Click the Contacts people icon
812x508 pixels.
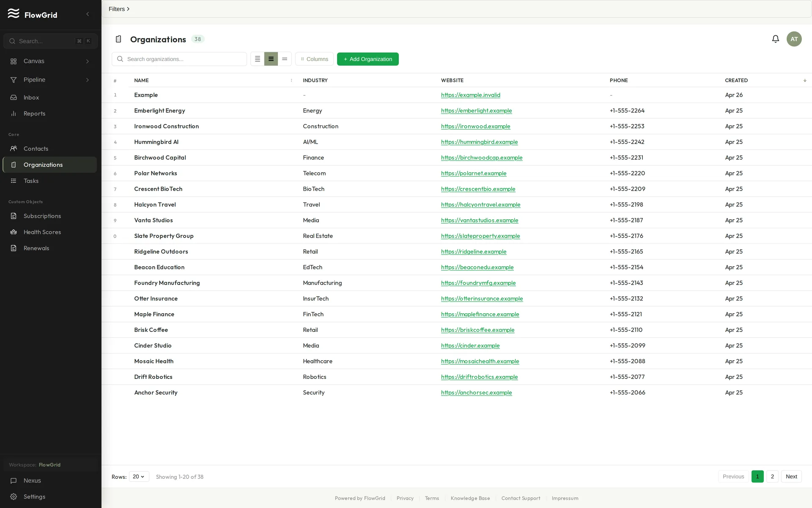click(14, 149)
